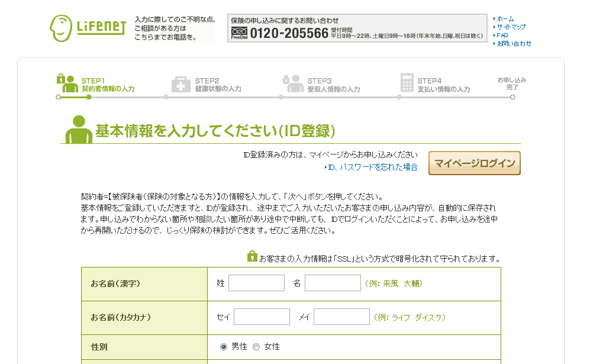The width and height of the screenshot is (590, 364).
Task: Click the STEP2 健康状態の入力 step label
Action: coord(218,85)
